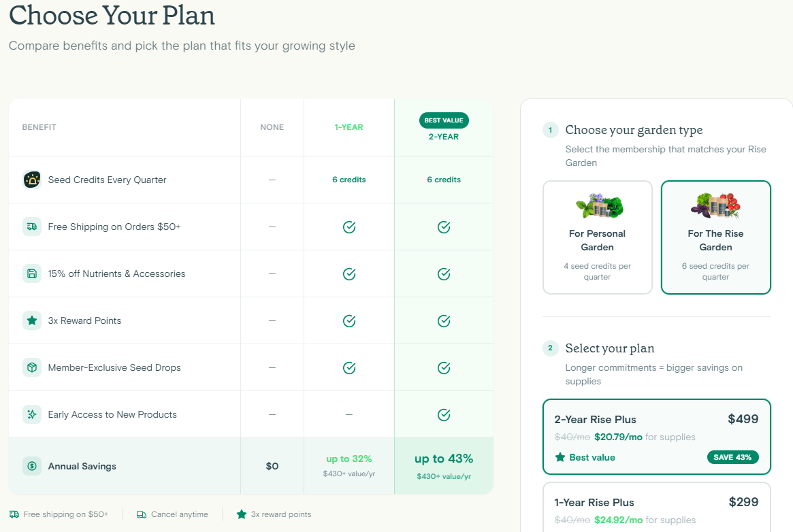
Task: Click the 1-YEAR column header
Action: [349, 127]
